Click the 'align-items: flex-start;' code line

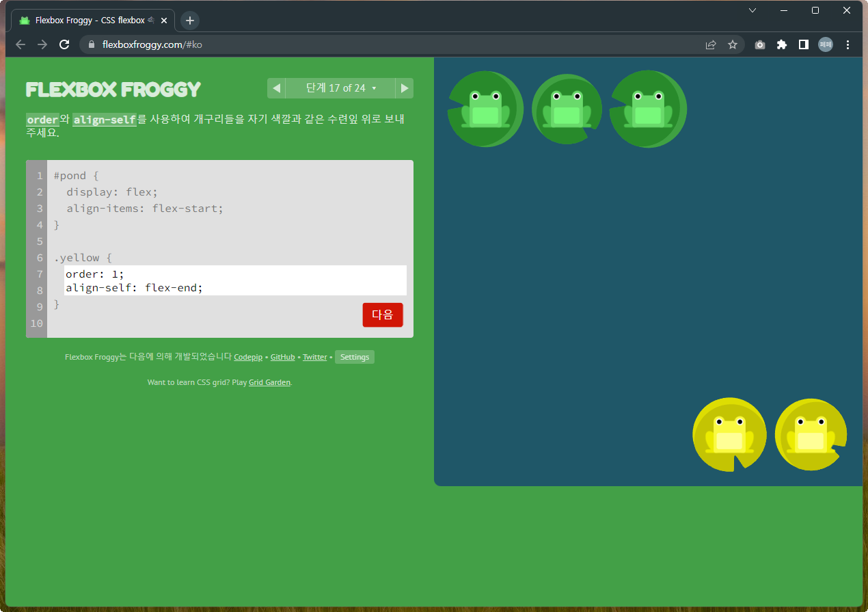pos(145,209)
